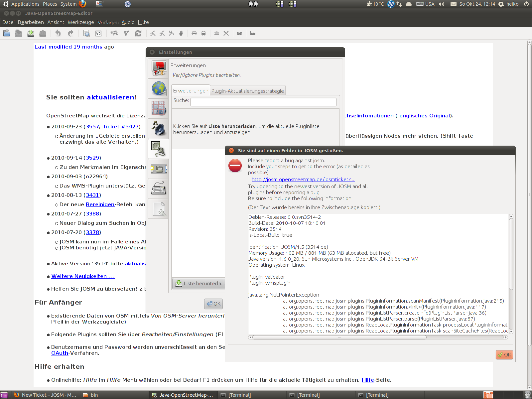Select the car preset toolbar icon
Image resolution: width=532 pixels, height=399 pixels.
click(x=194, y=33)
